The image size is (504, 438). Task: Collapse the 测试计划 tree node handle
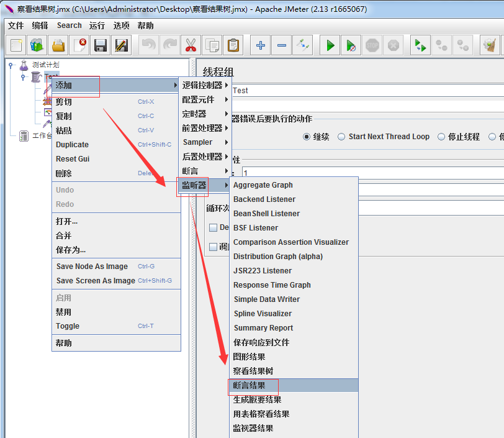pyautogui.click(x=11, y=65)
